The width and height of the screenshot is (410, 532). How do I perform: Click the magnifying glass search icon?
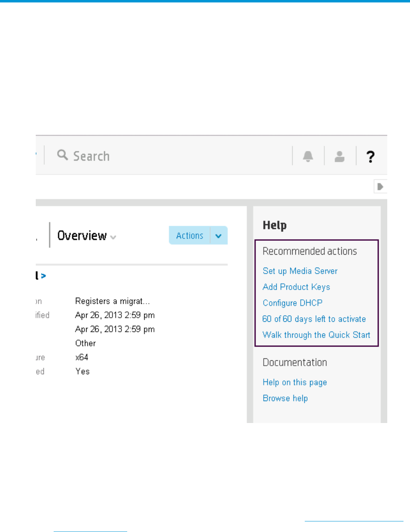(x=62, y=155)
